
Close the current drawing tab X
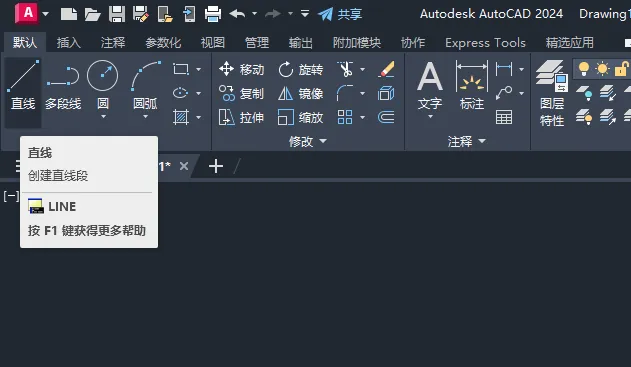[184, 166]
